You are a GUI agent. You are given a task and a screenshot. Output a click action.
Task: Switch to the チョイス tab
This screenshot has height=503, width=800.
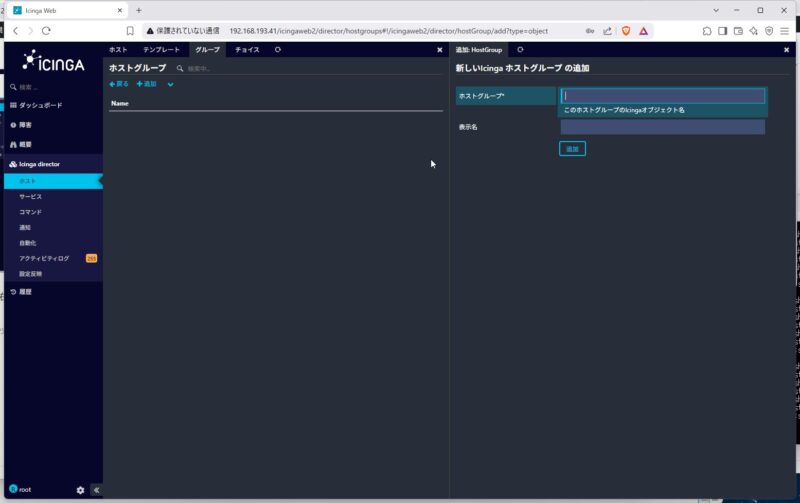[x=247, y=49]
